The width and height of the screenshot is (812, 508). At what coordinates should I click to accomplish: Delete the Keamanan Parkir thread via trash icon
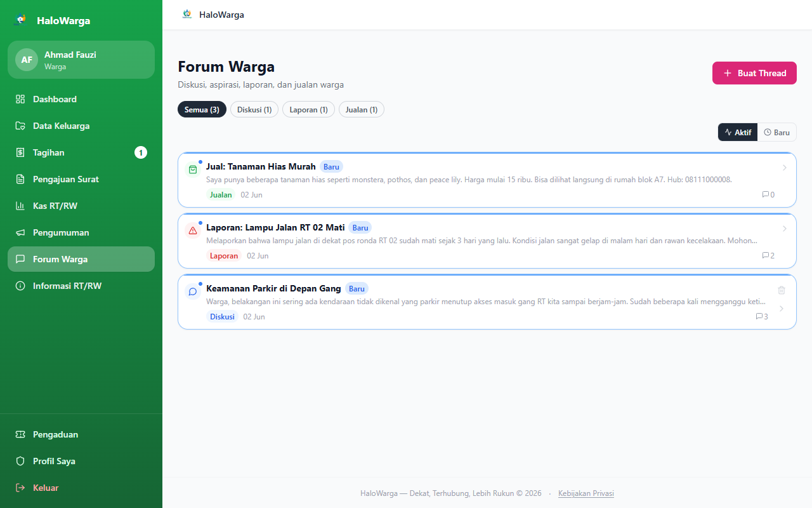point(782,290)
